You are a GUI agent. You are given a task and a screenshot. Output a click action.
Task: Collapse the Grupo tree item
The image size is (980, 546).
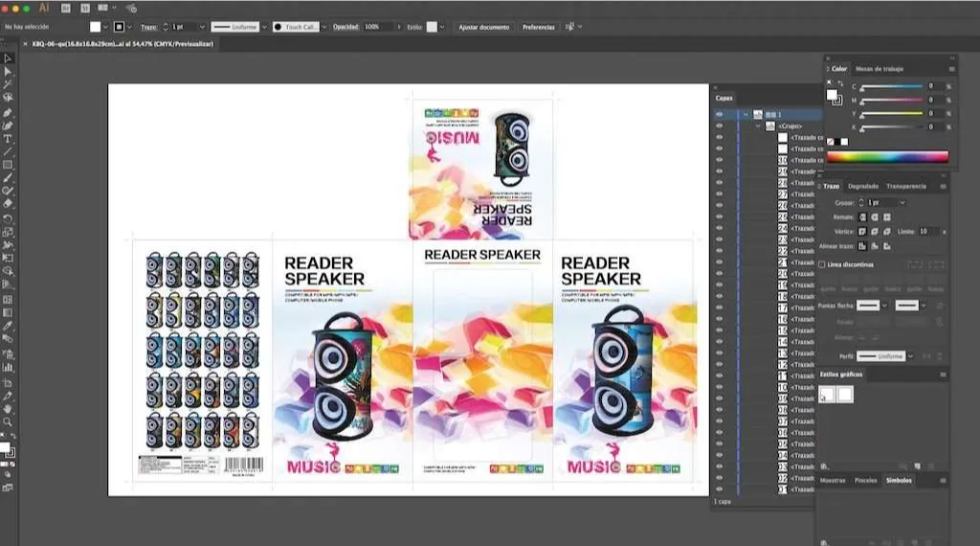click(x=759, y=125)
